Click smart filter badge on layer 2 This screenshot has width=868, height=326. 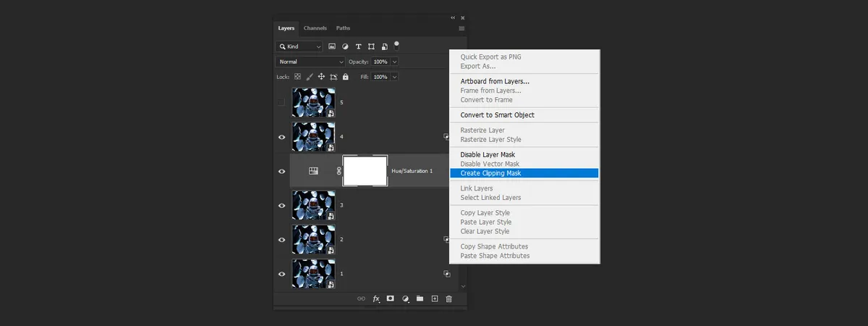pos(447,239)
